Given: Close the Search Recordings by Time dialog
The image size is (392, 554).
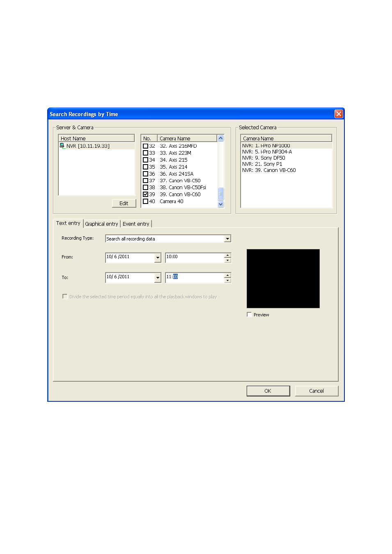Looking at the screenshot, I should pos(339,114).
